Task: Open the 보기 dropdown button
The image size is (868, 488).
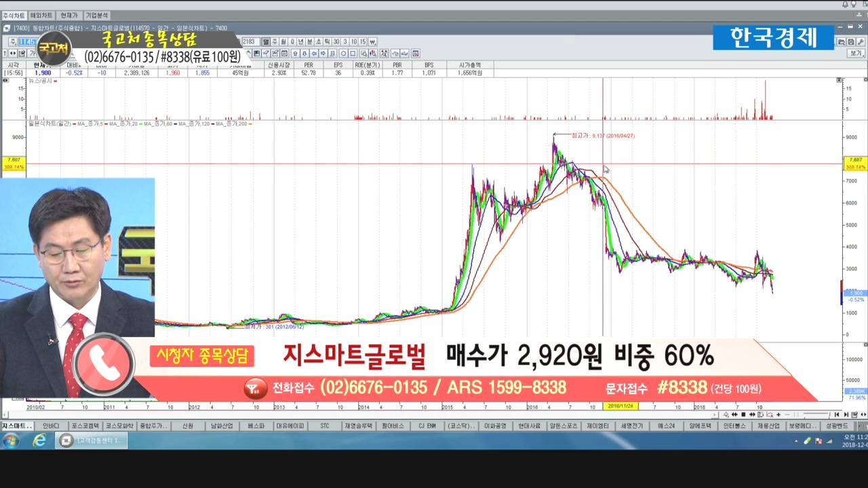Action: pos(855,54)
